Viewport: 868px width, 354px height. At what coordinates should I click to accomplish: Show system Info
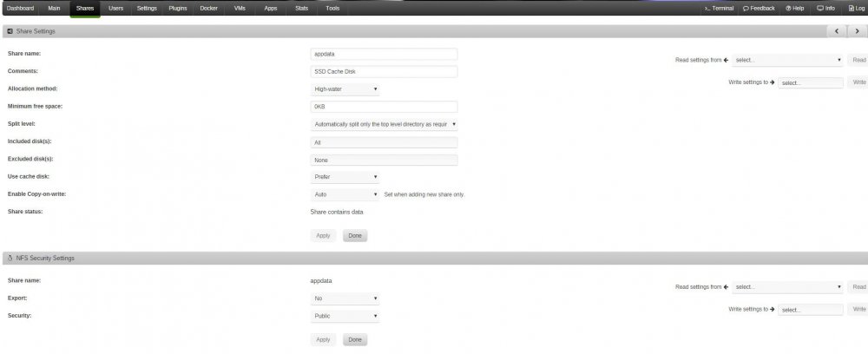(826, 9)
